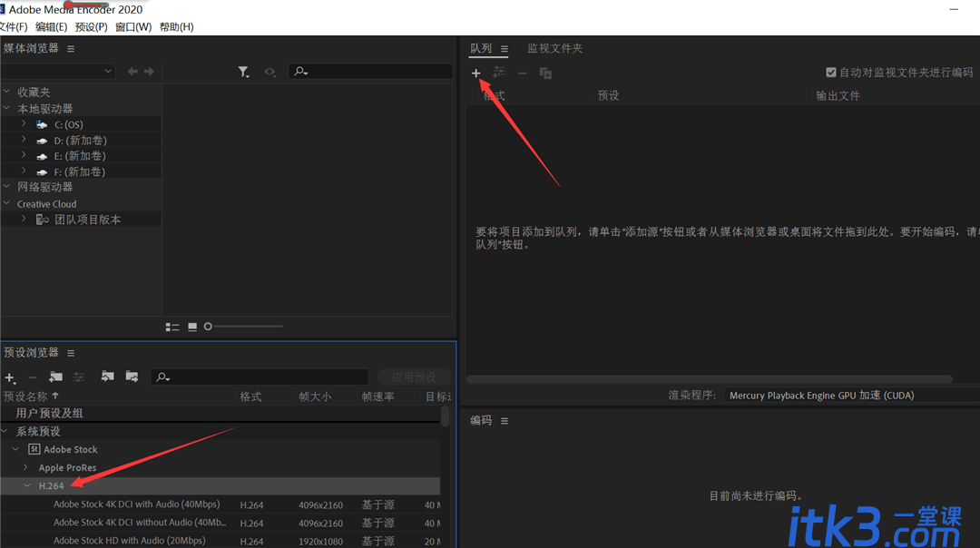This screenshot has width=980, height=548.
Task: Click the Format (格式) column in Preset Browser
Action: [250, 396]
